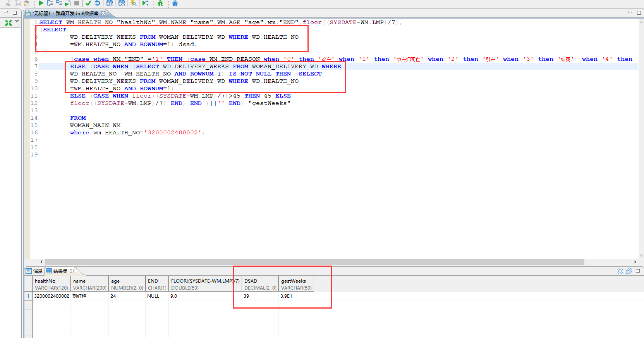Click the editor vertical scrollbar up arrow
644x338 pixels.
pyautogui.click(x=642, y=22)
